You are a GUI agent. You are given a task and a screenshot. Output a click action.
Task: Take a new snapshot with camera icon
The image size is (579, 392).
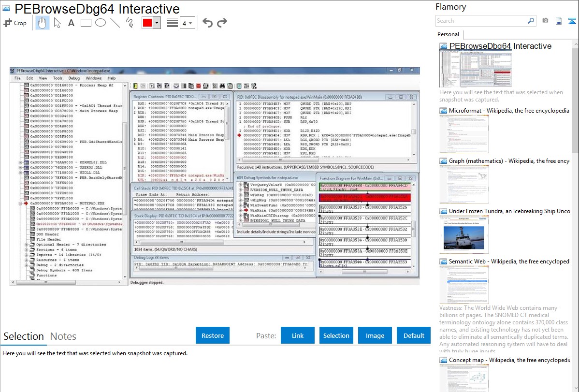click(545, 21)
